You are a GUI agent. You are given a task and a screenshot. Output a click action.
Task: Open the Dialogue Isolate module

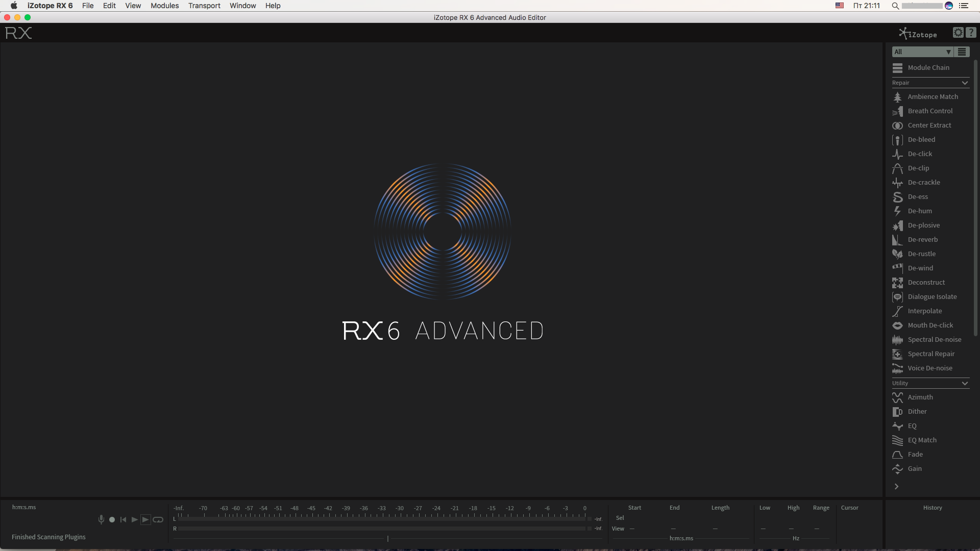pos(932,296)
